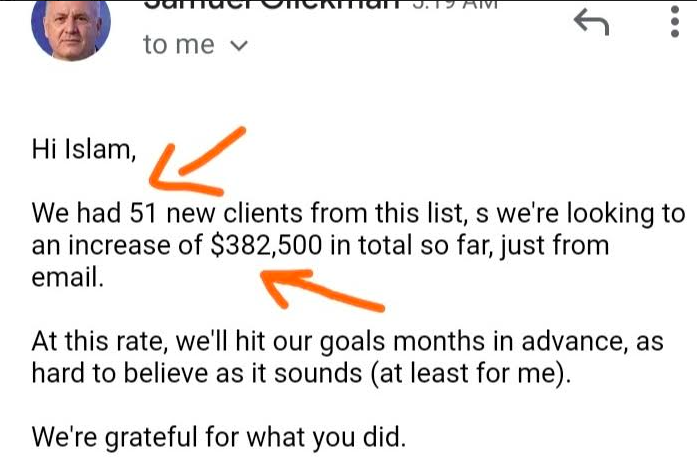Click the email timestamp in the header

(452, 4)
